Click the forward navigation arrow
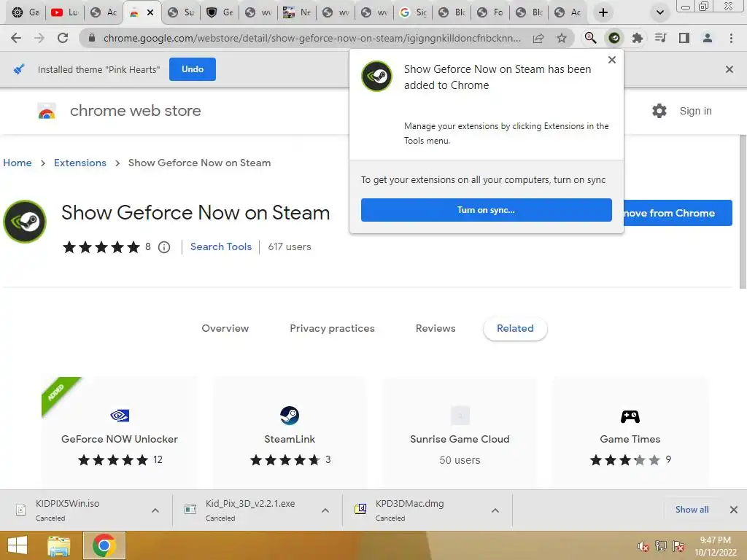The width and height of the screenshot is (747, 560). [x=39, y=38]
